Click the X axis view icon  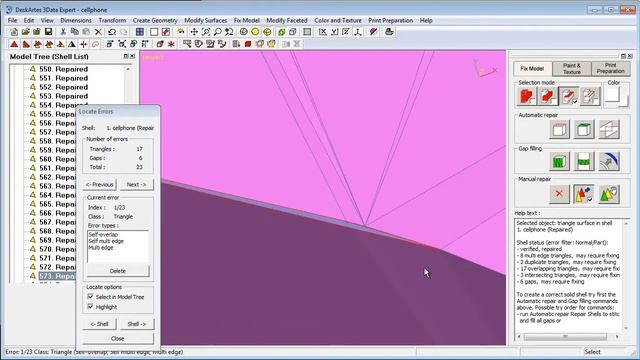coord(323,32)
